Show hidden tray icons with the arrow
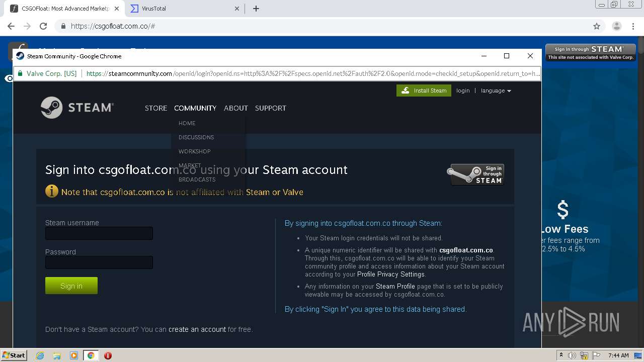Screen dimensions: 644x362 (x=561, y=355)
